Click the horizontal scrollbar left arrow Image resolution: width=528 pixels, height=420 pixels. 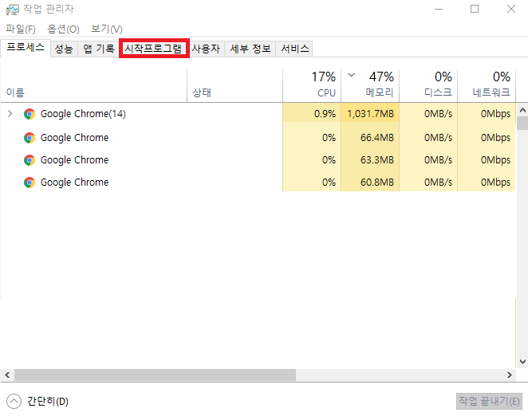tap(7, 375)
